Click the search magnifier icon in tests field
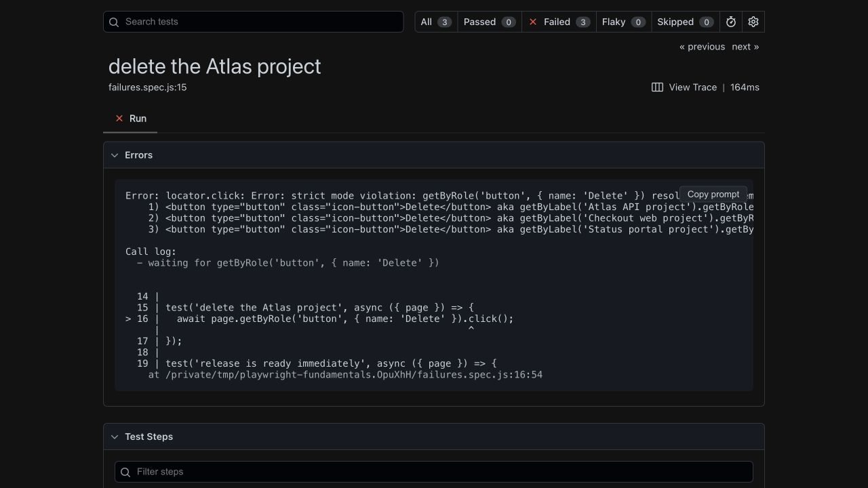The image size is (868, 488). tap(115, 22)
